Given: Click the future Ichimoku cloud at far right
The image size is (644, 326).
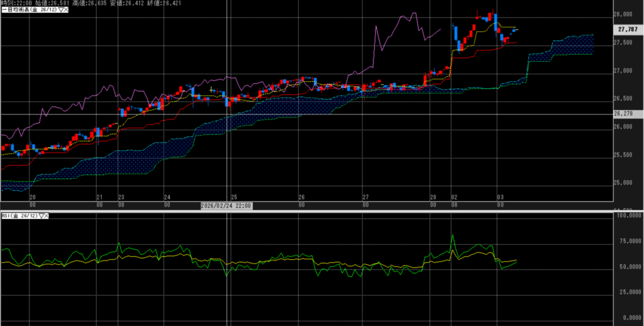Looking at the screenshot, I should click(x=572, y=45).
